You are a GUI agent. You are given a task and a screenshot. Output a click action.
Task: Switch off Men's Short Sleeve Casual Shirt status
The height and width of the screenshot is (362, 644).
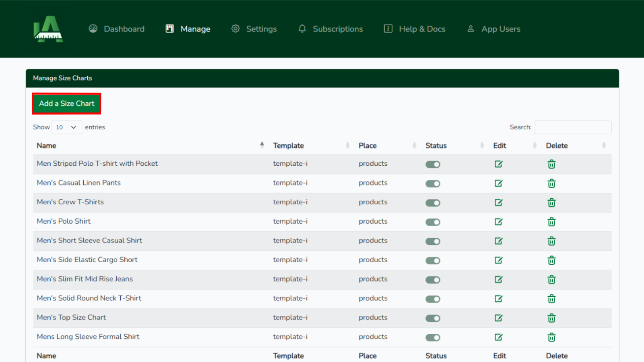[x=433, y=242]
